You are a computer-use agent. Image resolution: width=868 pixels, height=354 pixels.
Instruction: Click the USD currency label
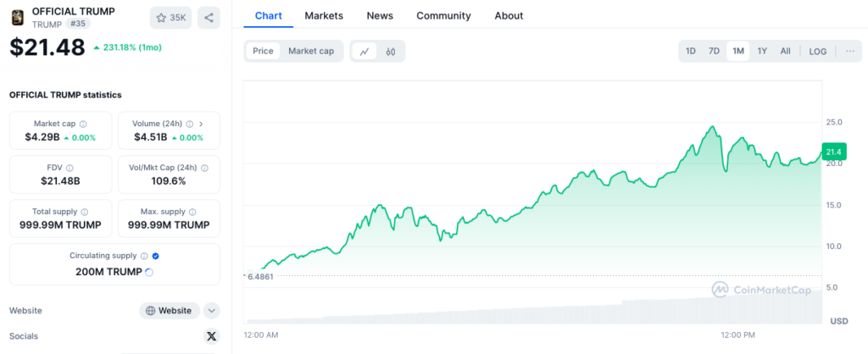click(x=838, y=321)
